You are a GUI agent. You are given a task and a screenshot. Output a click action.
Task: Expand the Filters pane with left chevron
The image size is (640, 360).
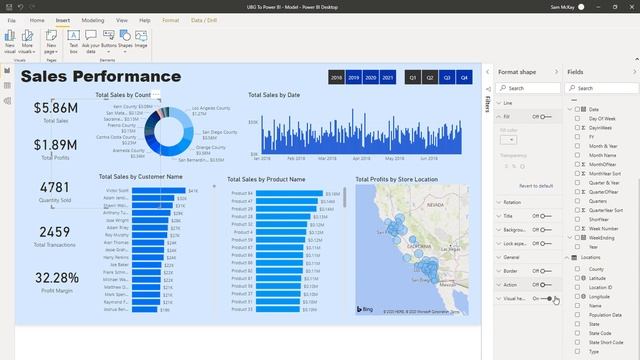pos(487,72)
